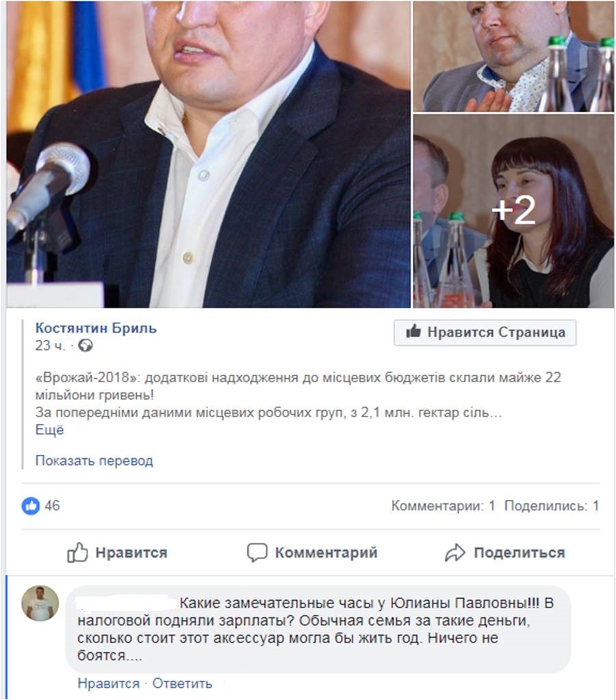
Task: Click the thumbs-up outline Нравится icon
Action: point(77,553)
